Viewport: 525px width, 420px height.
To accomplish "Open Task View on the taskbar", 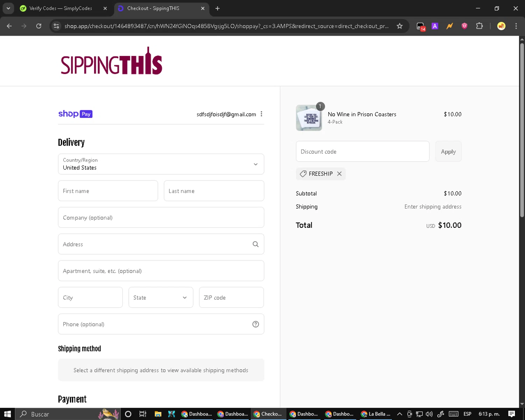I will tap(143, 414).
